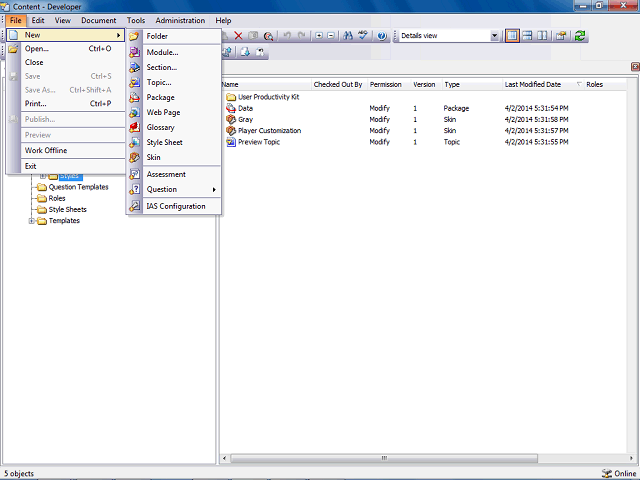
Task: Choose Exit in the File menu
Action: [65, 166]
